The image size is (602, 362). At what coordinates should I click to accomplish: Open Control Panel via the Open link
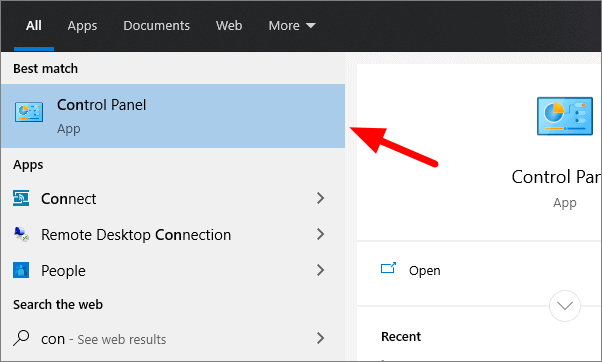(425, 271)
